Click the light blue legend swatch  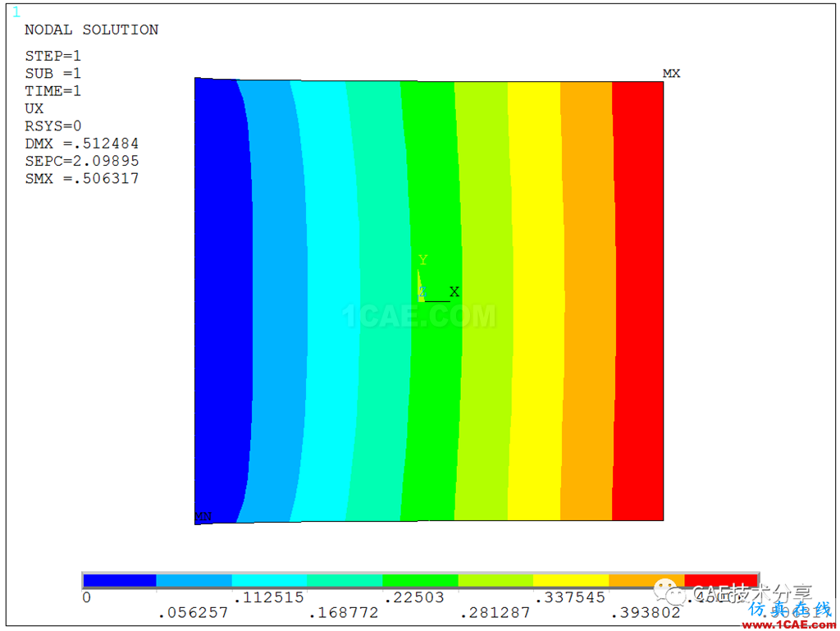pos(194,581)
